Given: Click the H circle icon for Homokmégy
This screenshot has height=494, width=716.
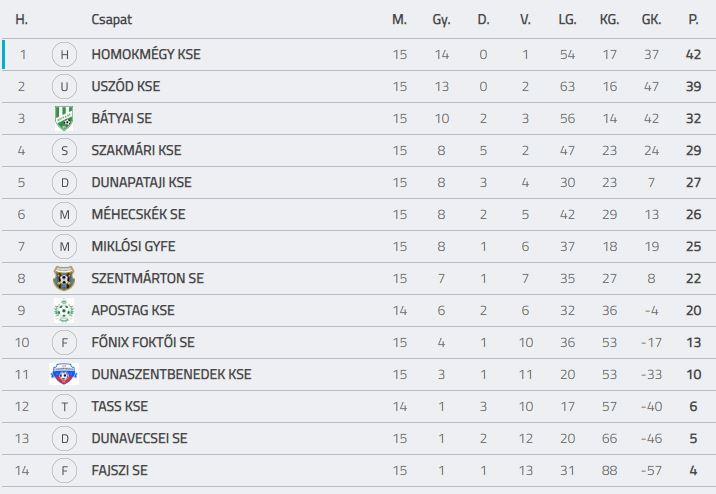Looking at the screenshot, I should 64,55.
